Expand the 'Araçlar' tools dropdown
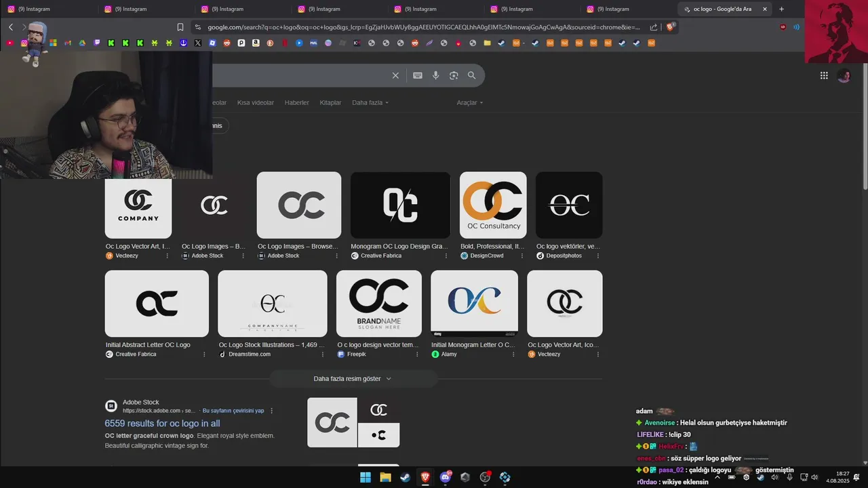The image size is (868, 488). tap(470, 102)
